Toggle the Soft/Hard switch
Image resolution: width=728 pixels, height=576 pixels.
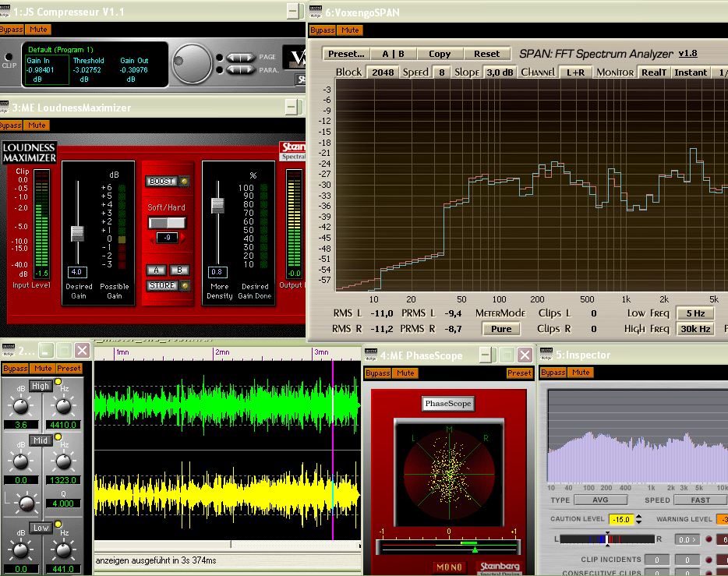(167, 223)
